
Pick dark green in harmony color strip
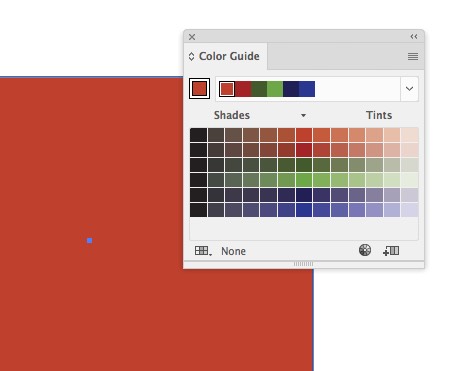click(259, 89)
